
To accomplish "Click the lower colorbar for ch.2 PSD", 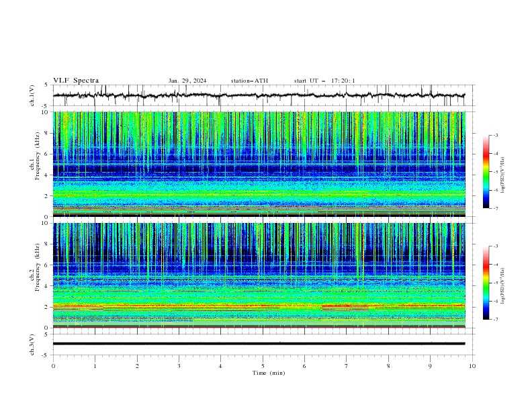I will 486,283.
